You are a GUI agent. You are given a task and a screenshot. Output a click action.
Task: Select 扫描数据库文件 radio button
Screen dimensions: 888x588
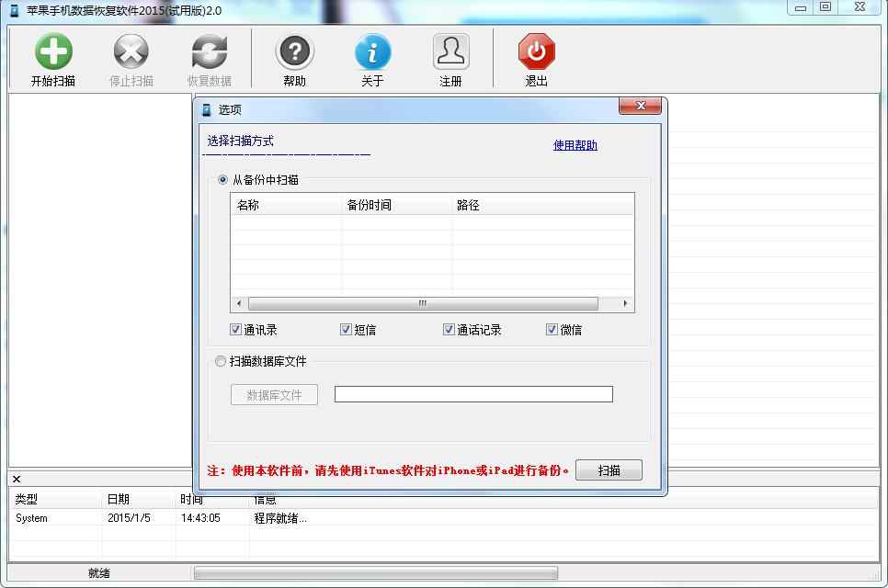221,361
